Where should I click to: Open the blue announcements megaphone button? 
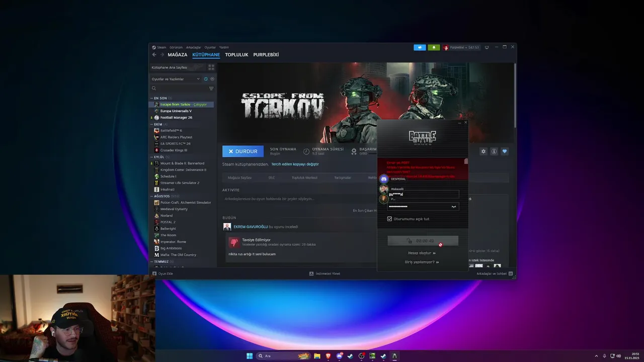420,47
